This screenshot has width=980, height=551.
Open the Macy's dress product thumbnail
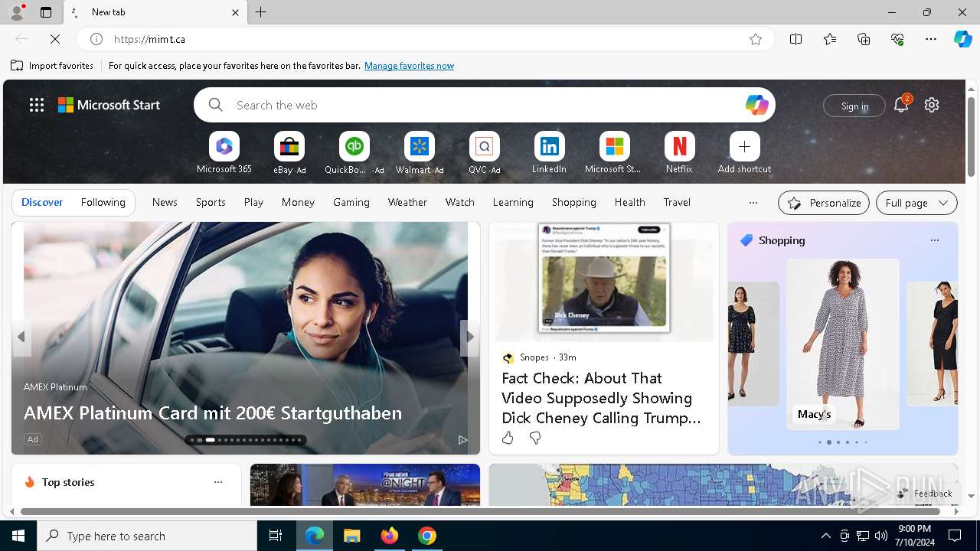tap(842, 344)
